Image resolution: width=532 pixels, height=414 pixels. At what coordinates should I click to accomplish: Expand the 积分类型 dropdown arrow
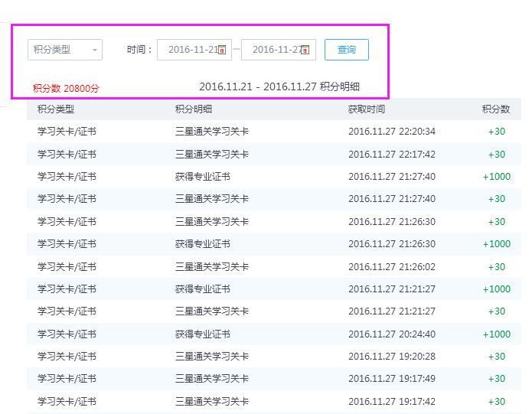(95, 51)
